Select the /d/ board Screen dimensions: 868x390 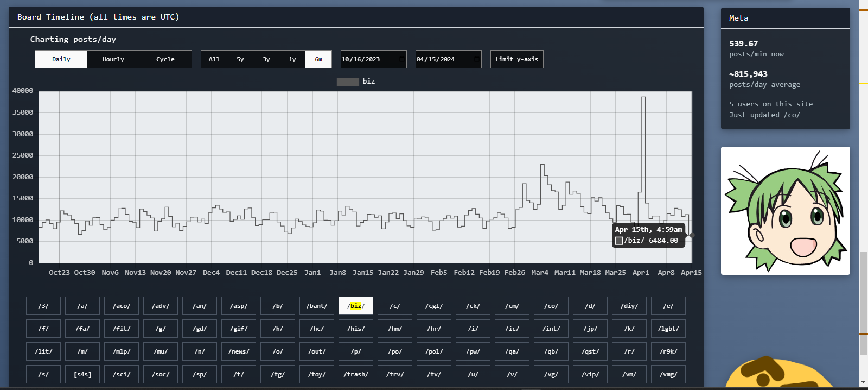[590, 306]
